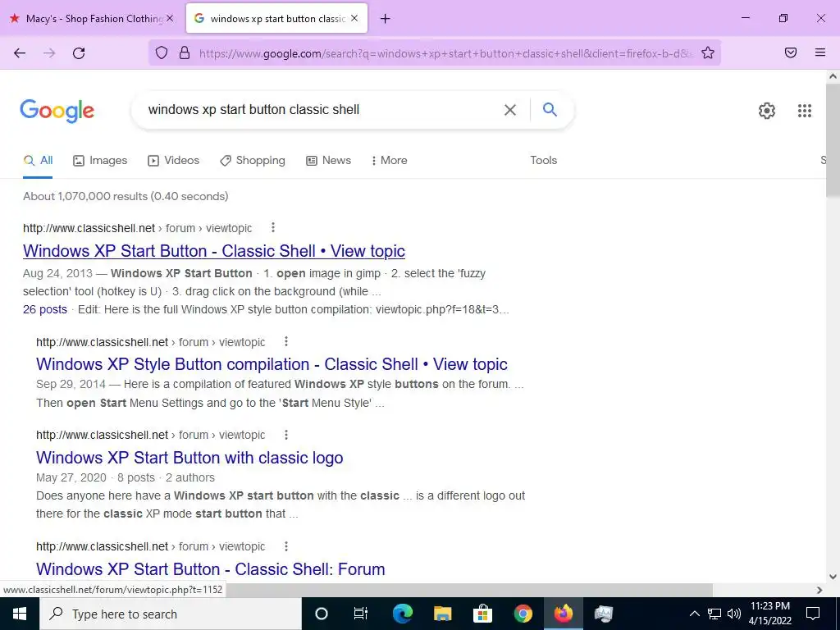Click the Windows taskbar search box
The image size is (840, 630).
(171, 614)
